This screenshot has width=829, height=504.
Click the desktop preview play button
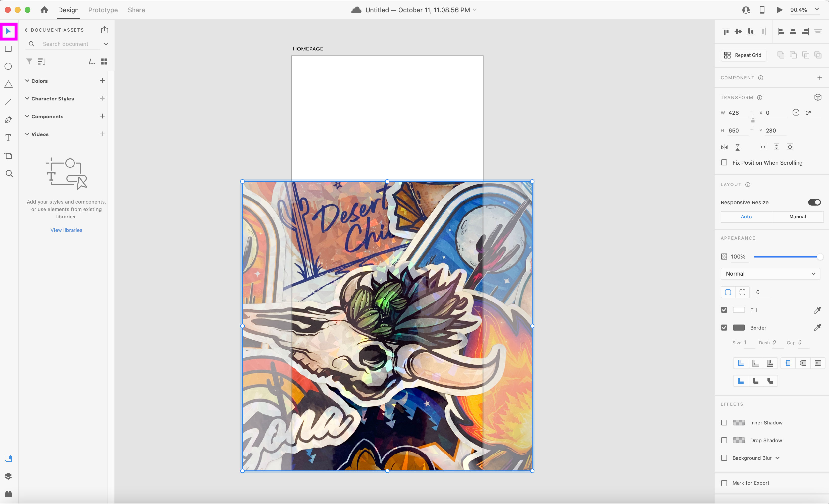tap(779, 10)
